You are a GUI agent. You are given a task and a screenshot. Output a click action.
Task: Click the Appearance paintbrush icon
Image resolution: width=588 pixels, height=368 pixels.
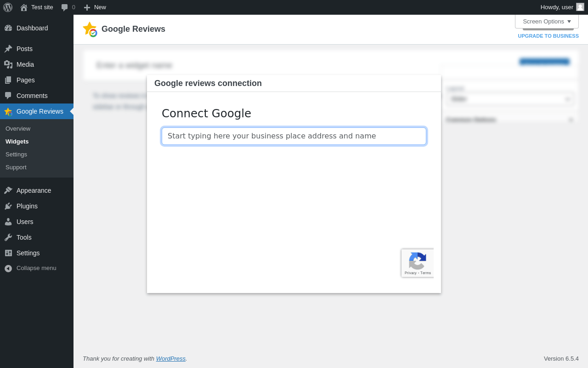point(8,190)
